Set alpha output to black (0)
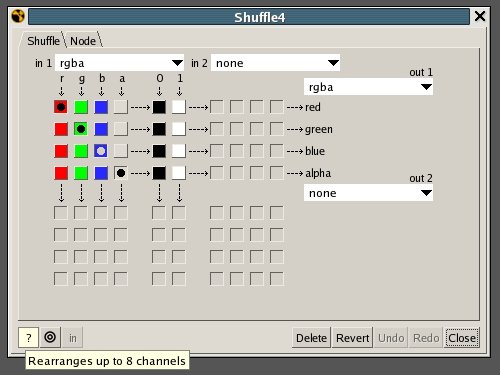 click(159, 173)
